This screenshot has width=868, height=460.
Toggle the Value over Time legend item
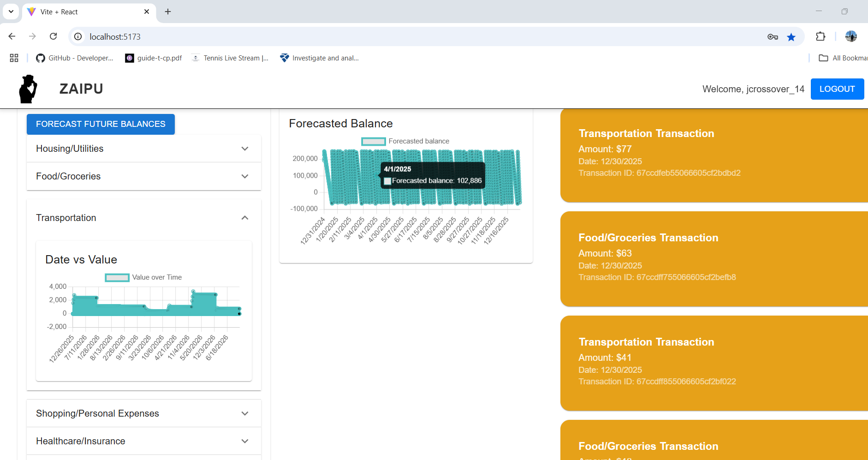(x=143, y=277)
